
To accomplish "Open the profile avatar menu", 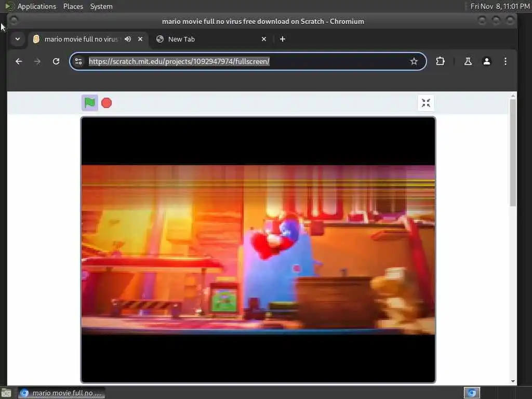I will click(486, 61).
